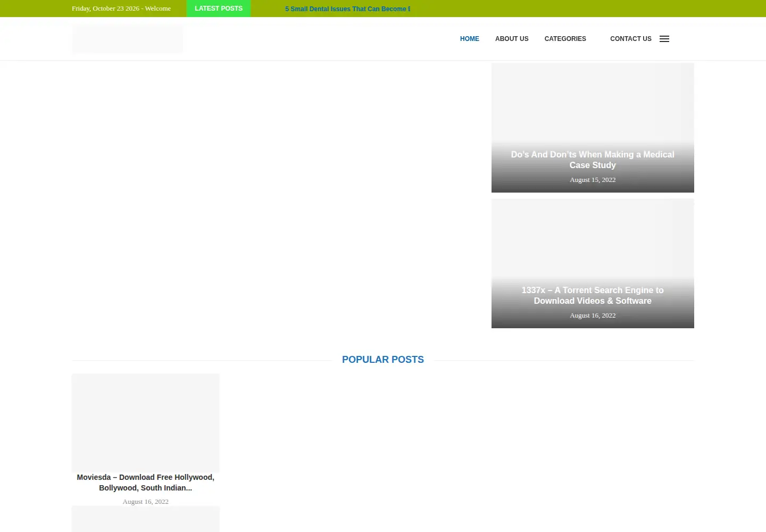Click the 'Friday, October 23 2026 - Welcome' text
766x532 pixels.
(121, 9)
